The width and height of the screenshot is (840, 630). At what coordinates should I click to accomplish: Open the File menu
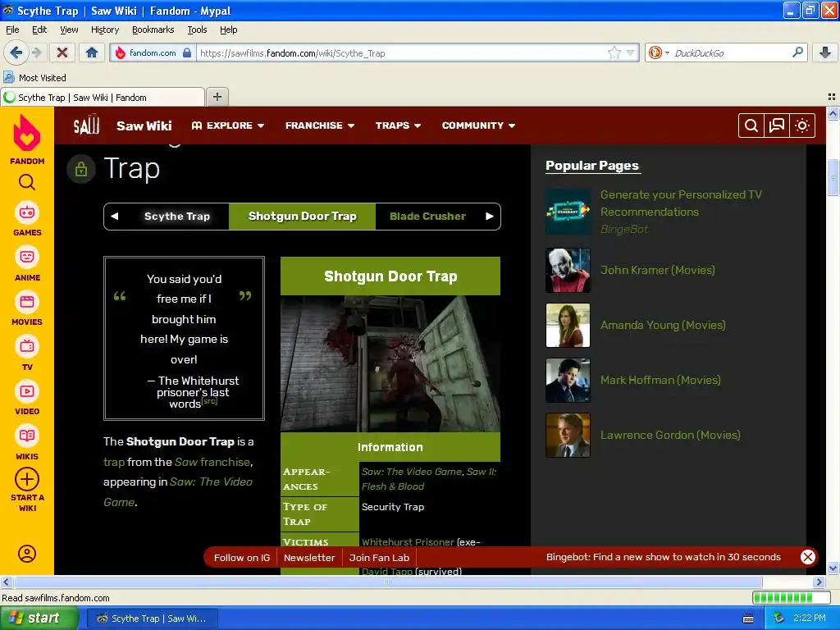12,30
